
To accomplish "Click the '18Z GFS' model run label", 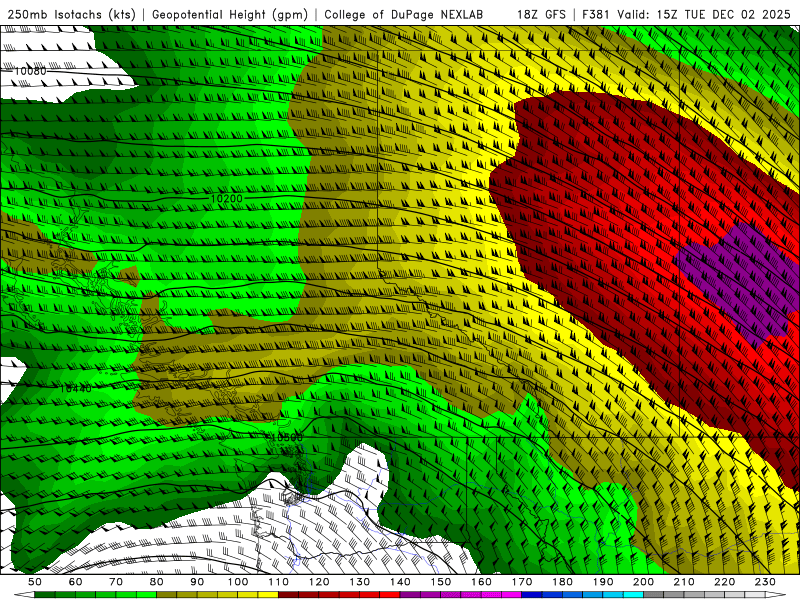I will (541, 14).
